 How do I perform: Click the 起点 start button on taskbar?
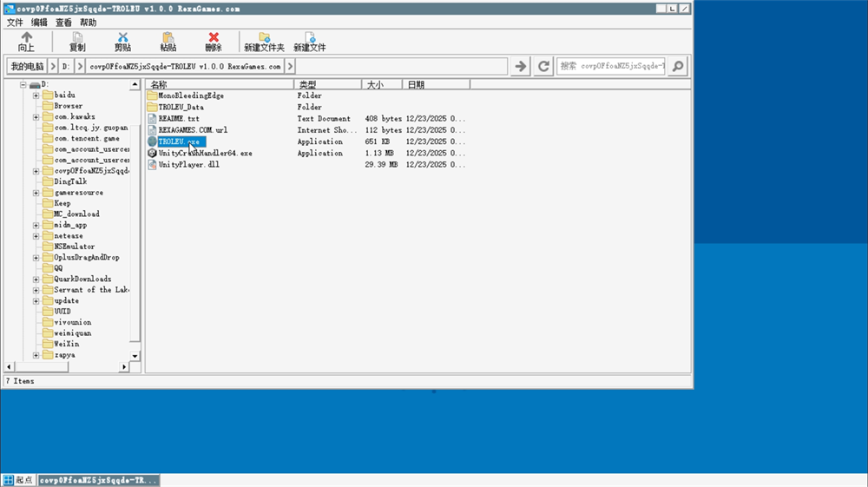pyautogui.click(x=18, y=480)
